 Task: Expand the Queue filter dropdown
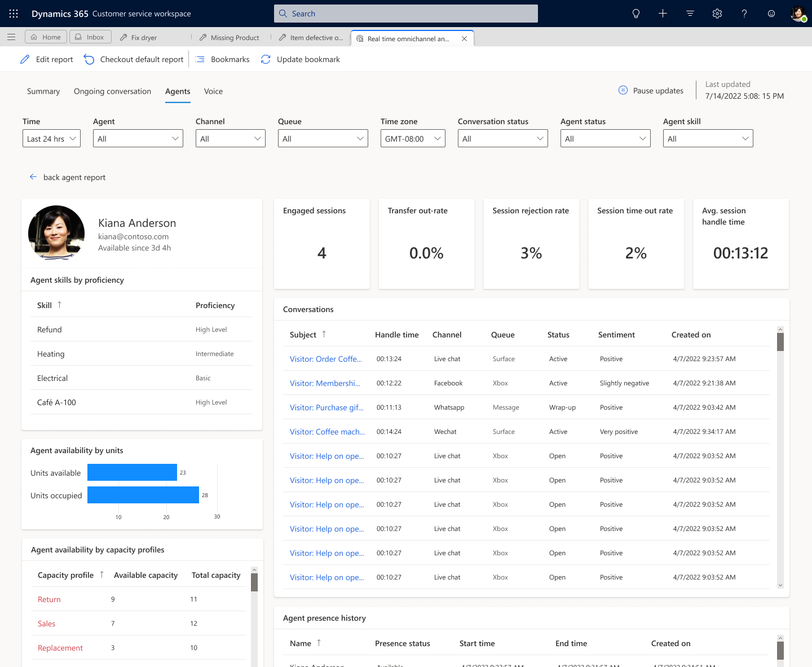[x=323, y=138]
